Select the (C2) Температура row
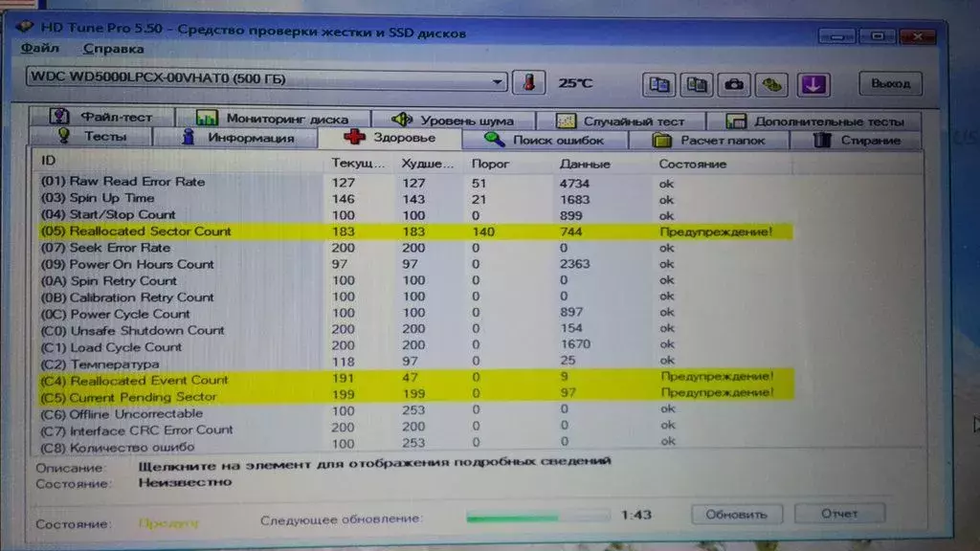Image resolution: width=980 pixels, height=551 pixels. [x=415, y=362]
